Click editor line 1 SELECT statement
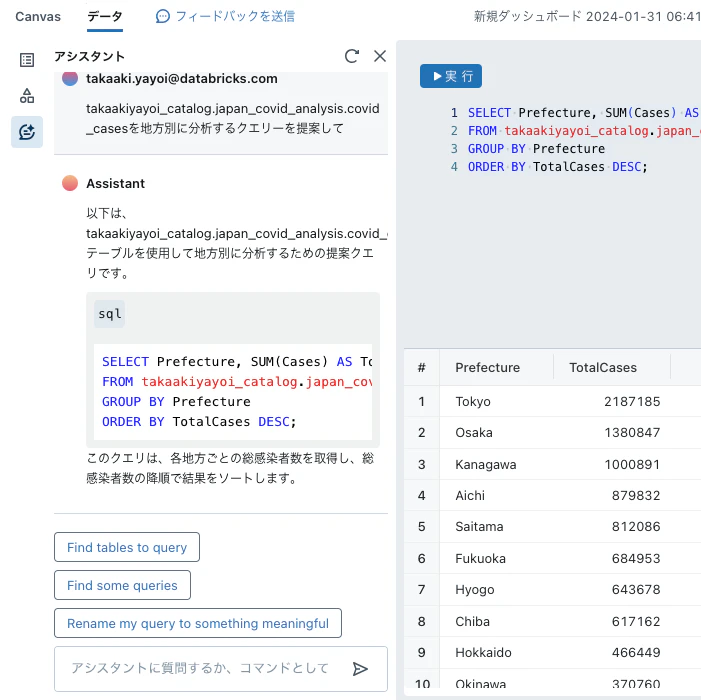 click(584, 113)
